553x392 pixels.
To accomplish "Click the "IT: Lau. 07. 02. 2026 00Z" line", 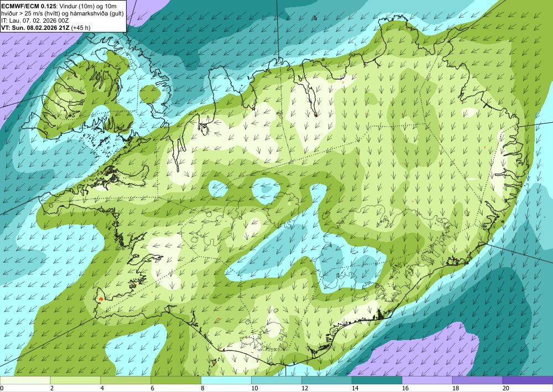I will pyautogui.click(x=35, y=20).
